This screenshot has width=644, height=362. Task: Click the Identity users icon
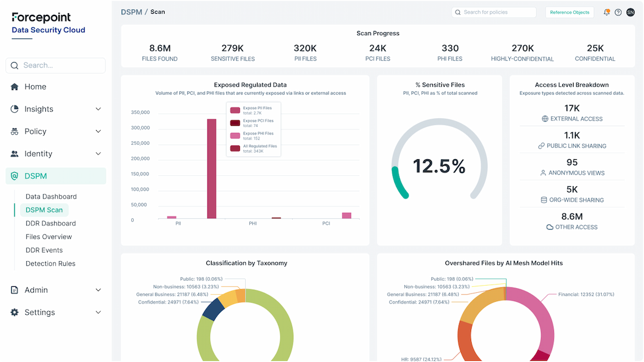coord(13,153)
